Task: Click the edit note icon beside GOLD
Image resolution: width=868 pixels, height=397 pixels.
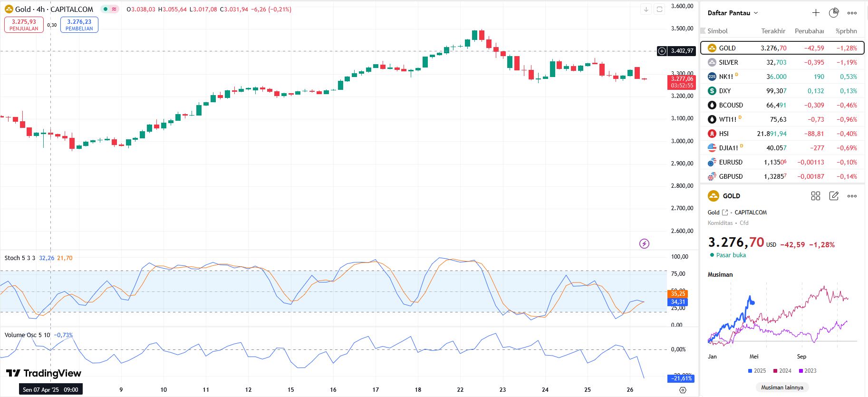Action: click(x=834, y=196)
